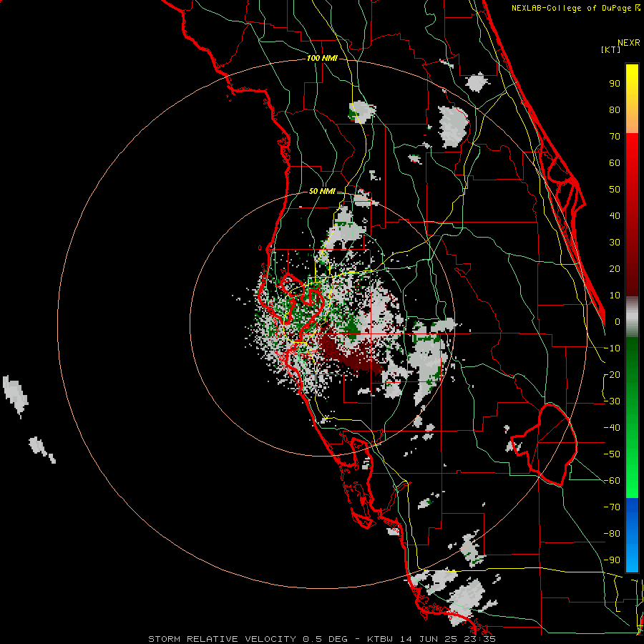Click the NEXR label above the color scale

628,43
